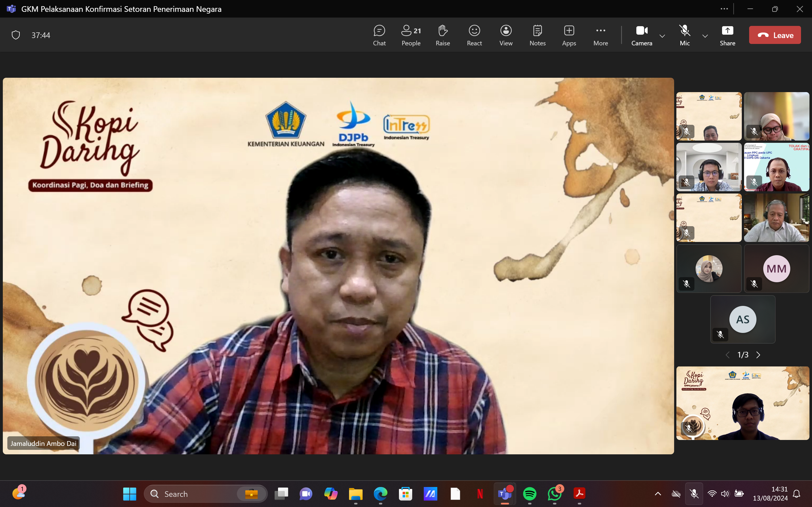Viewport: 812px width, 507px height.
Task: Click the shield security info icon
Action: tap(16, 35)
